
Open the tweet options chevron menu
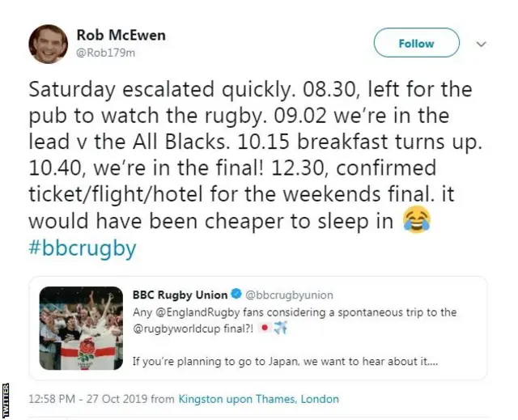coord(482,44)
